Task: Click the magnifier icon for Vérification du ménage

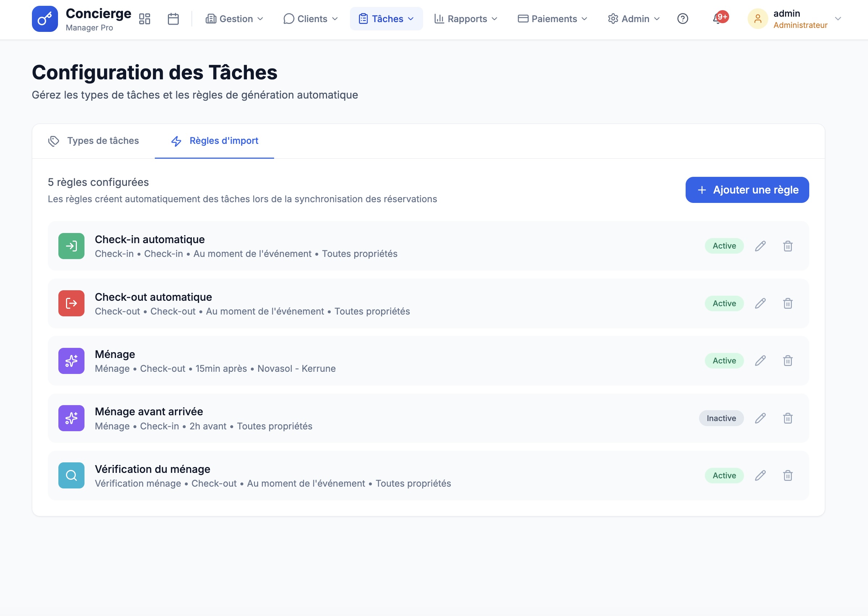Action: point(71,475)
